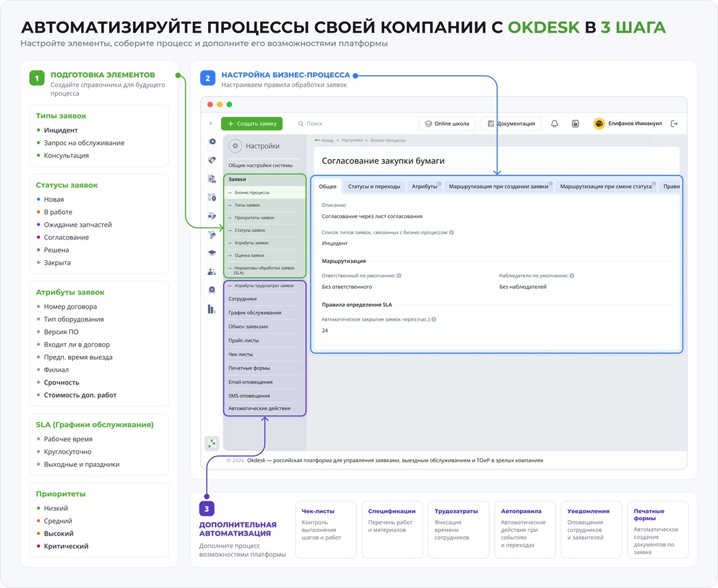Click info icon beside Ответственный по умолчанию

[399, 276]
